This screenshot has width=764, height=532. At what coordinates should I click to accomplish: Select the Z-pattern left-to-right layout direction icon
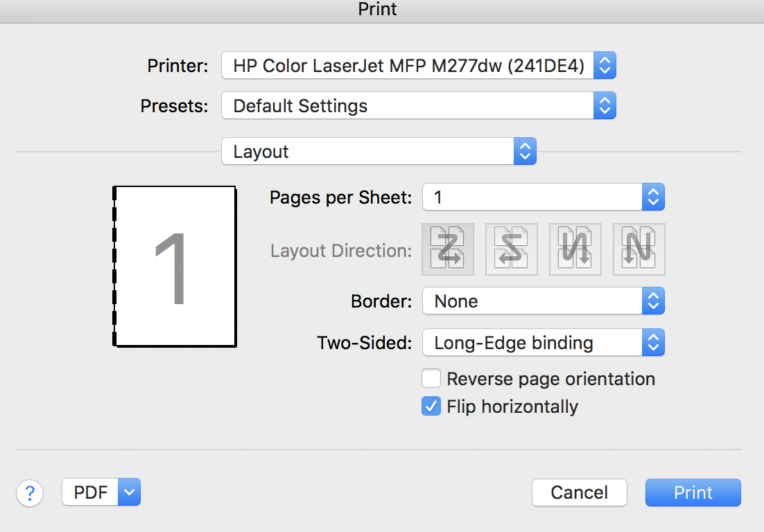(x=448, y=249)
